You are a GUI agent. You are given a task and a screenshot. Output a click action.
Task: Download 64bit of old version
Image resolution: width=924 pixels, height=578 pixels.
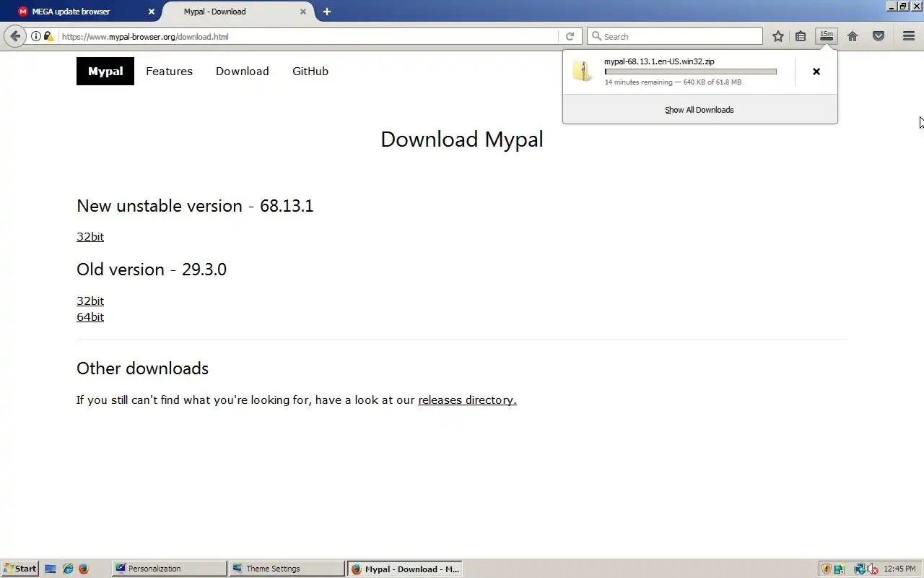coord(90,316)
